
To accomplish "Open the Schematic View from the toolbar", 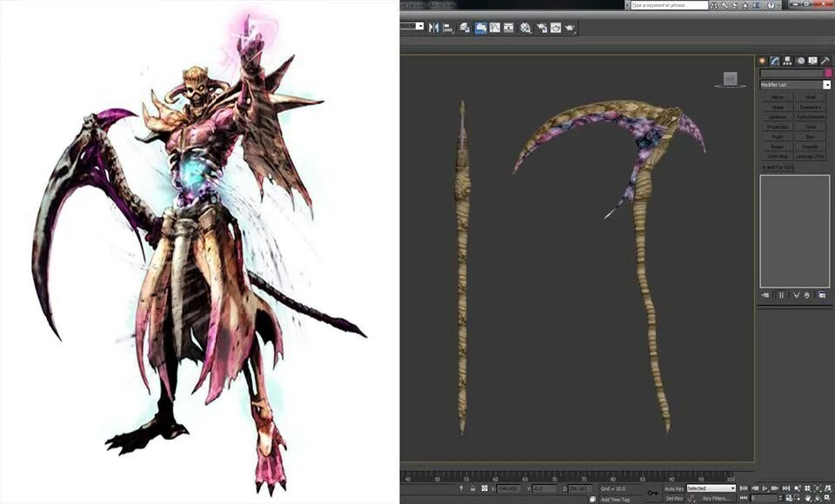I will (x=509, y=28).
